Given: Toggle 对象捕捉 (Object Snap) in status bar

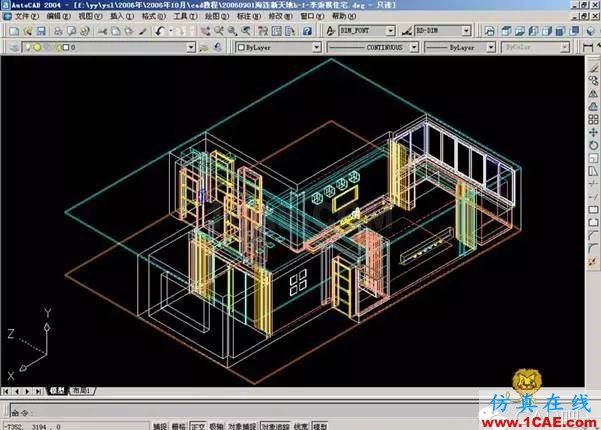Looking at the screenshot, I should click(x=242, y=426).
